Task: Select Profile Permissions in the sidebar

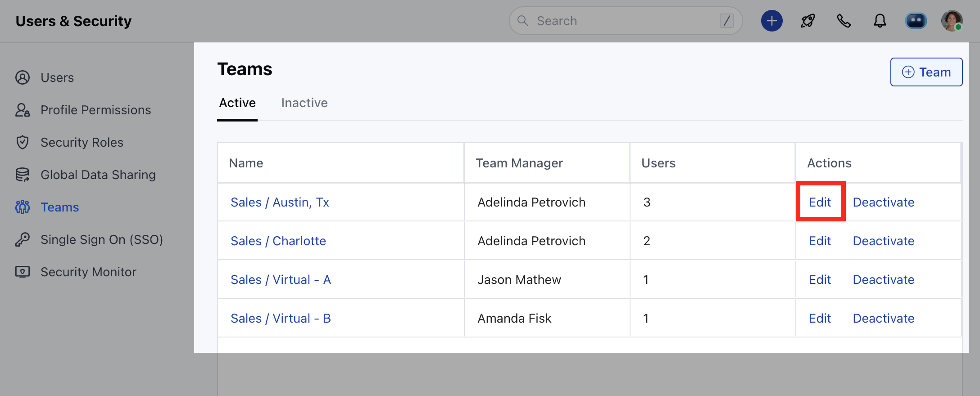Action: point(95,110)
